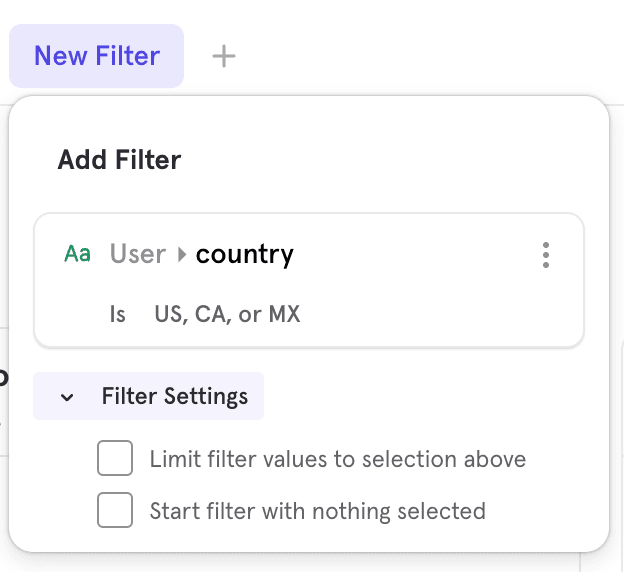The height and width of the screenshot is (572, 624).
Task: Click the Start filter with nothing selected text
Action: 317,511
